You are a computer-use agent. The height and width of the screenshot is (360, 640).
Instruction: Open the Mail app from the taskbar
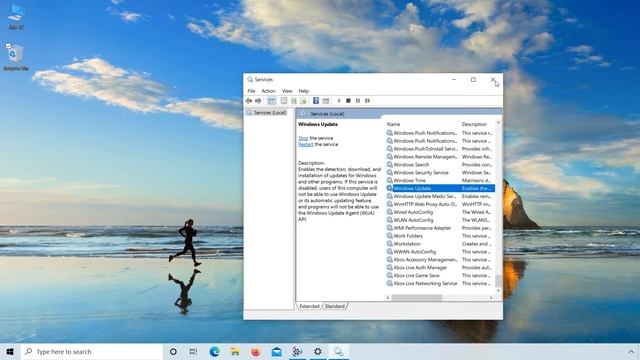pos(276,351)
